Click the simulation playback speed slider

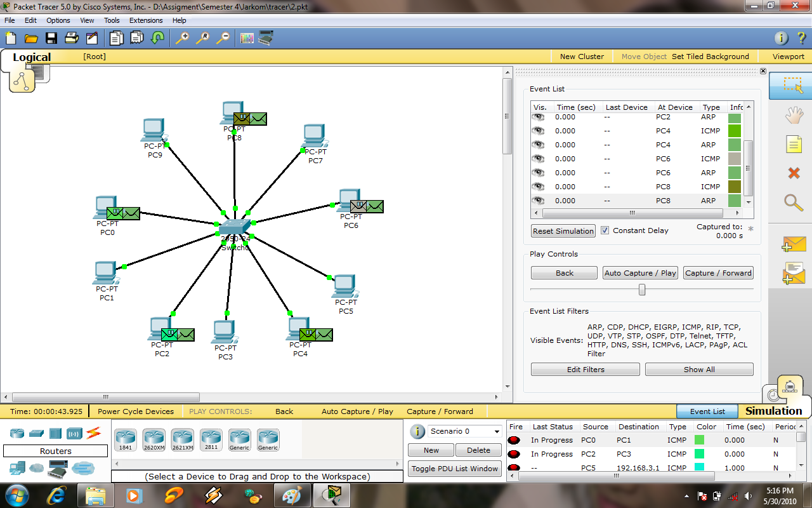click(x=641, y=290)
